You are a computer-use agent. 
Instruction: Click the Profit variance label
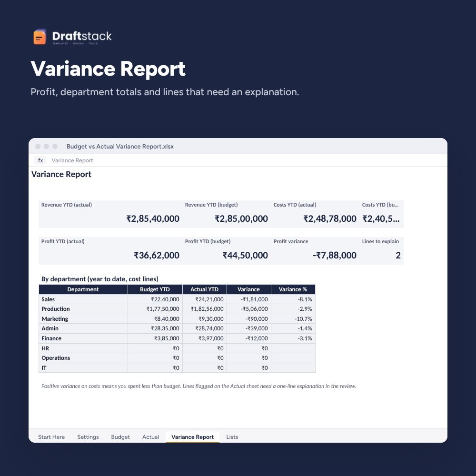tap(291, 242)
